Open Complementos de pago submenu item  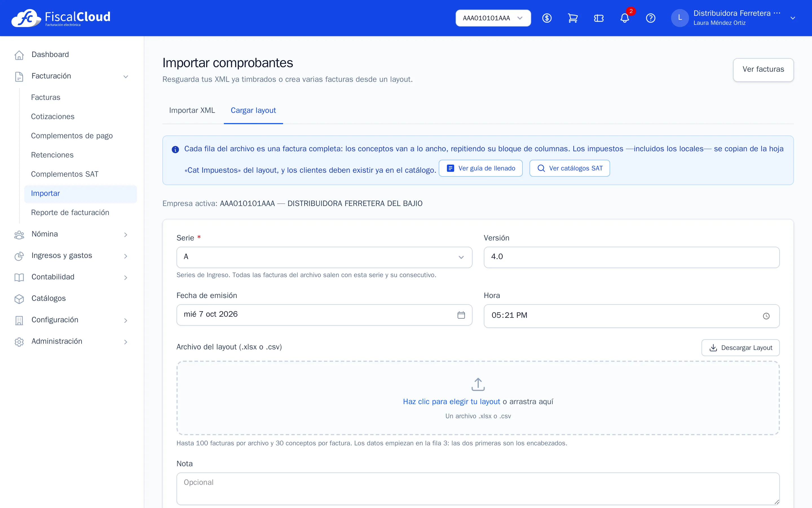(81, 136)
